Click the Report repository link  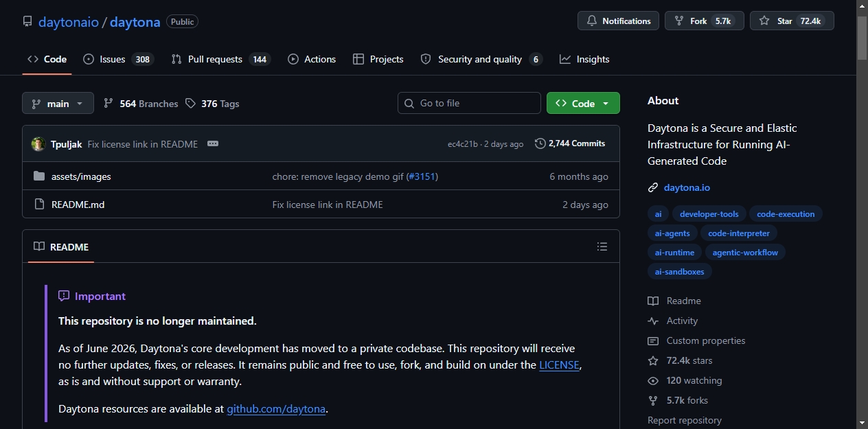pyautogui.click(x=685, y=420)
